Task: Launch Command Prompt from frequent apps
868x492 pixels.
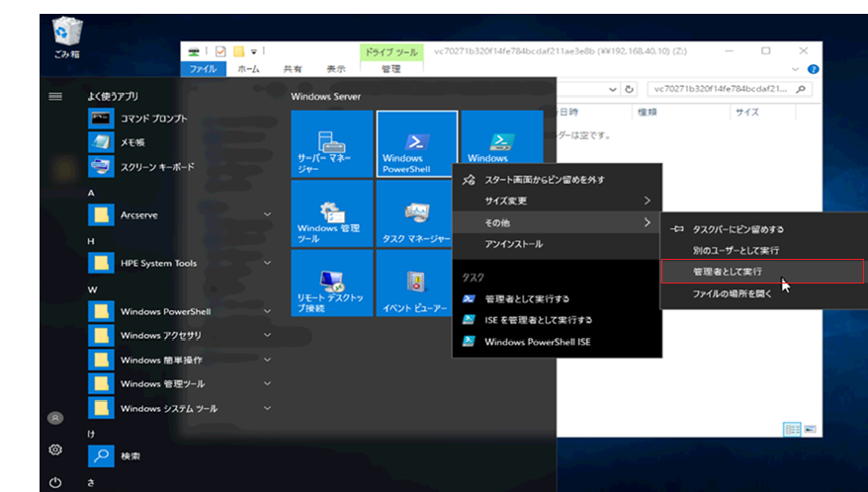Action: (x=138, y=119)
